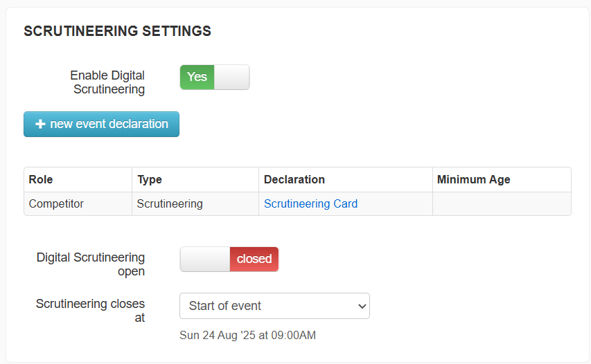The image size is (591, 364).
Task: Open the Scrutineering closes at dropdown
Action: pos(274,306)
